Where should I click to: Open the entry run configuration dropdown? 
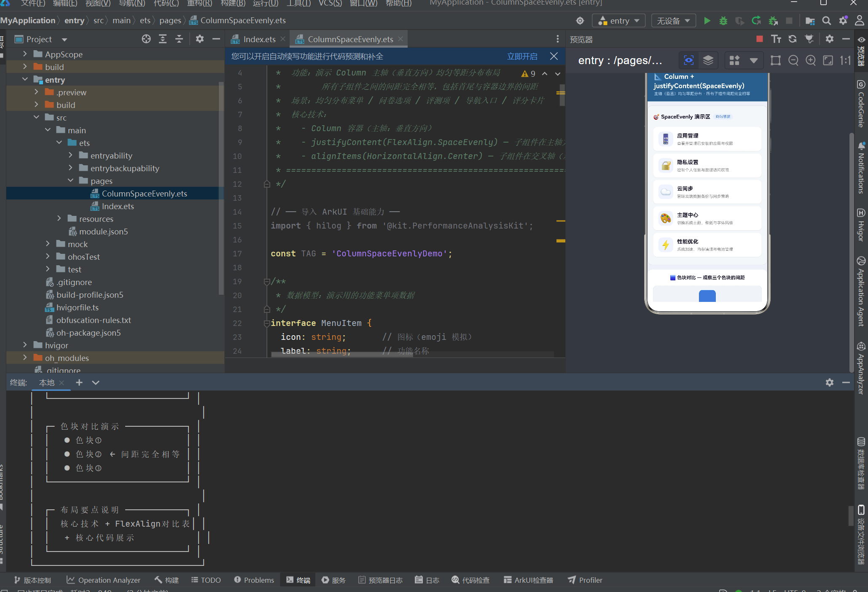click(618, 21)
